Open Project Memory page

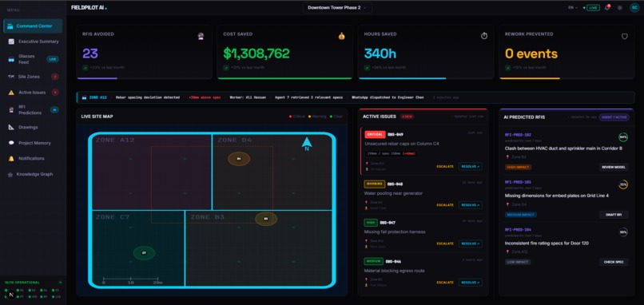click(33, 143)
